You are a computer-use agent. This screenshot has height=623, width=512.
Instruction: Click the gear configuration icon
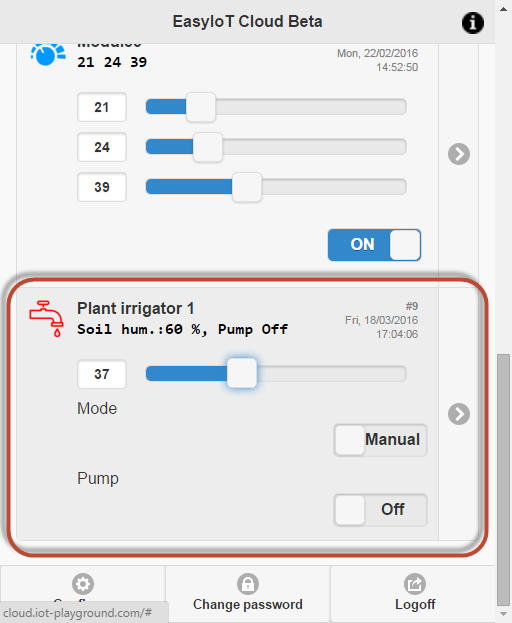point(83,584)
